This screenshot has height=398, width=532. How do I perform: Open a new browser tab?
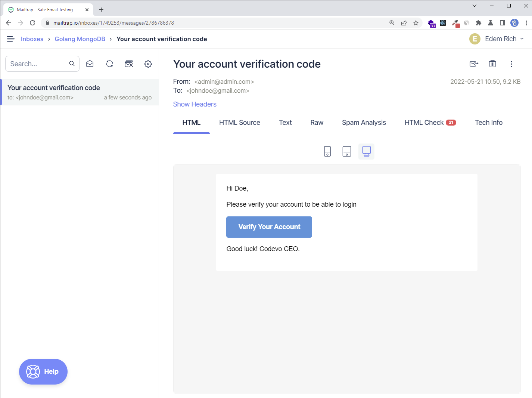101,10
